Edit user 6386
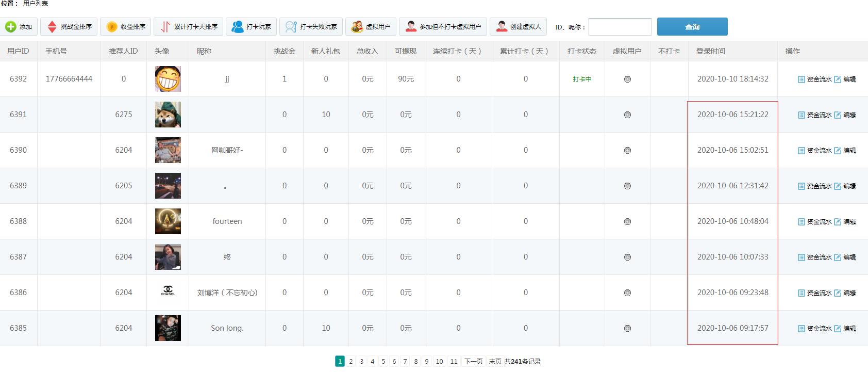 [845, 293]
